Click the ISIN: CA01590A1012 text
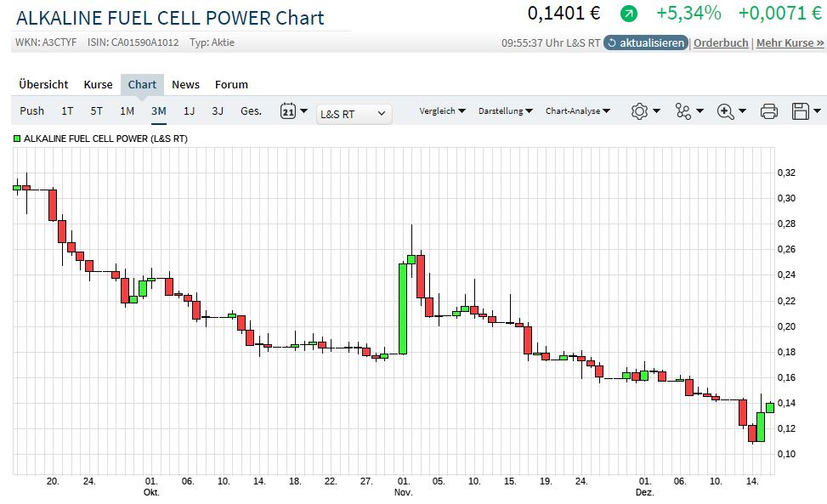827x504 pixels. (x=133, y=42)
